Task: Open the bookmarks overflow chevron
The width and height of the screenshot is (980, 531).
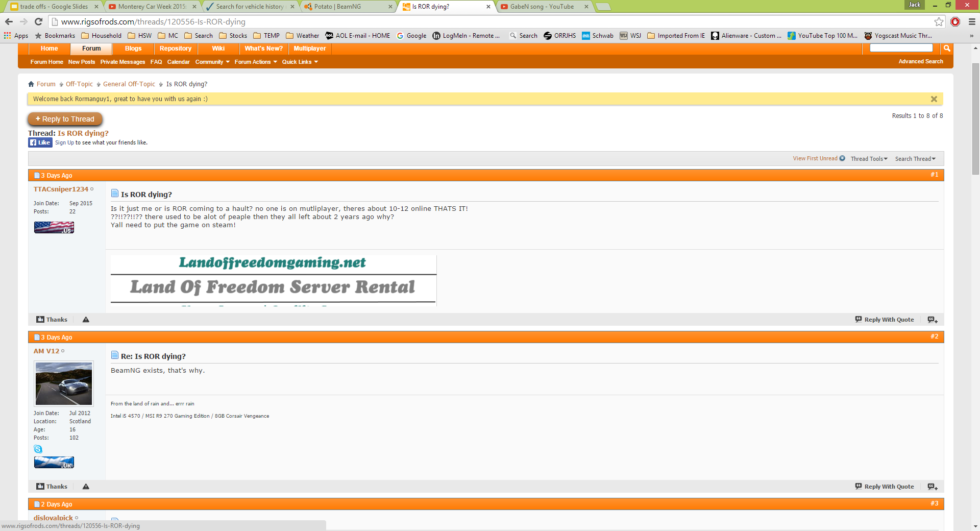Action: pos(971,36)
